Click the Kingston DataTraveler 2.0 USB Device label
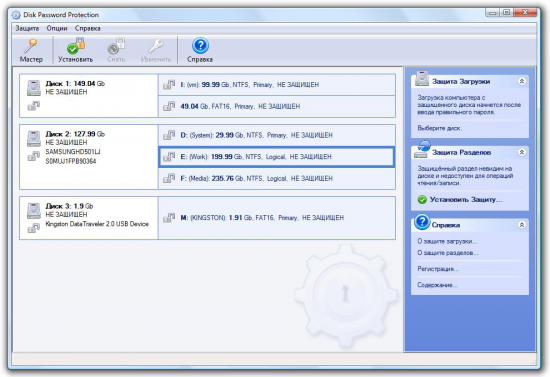Screen dimensions: 550x377 tap(97, 224)
